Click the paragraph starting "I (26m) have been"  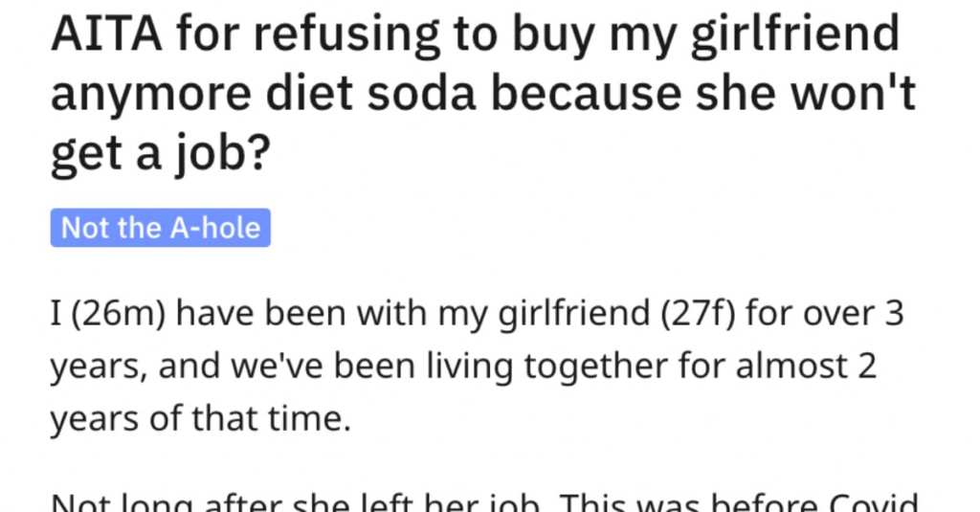tap(477, 365)
